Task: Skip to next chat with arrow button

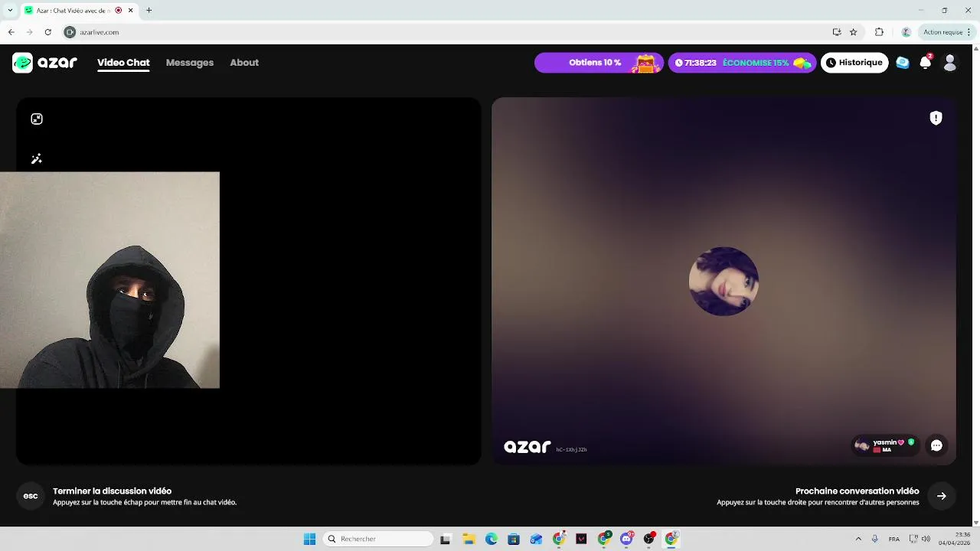Action: [x=942, y=496]
